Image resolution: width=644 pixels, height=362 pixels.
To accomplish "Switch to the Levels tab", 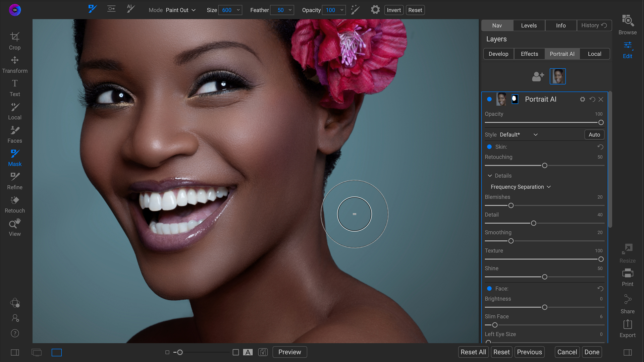I will 529,25.
